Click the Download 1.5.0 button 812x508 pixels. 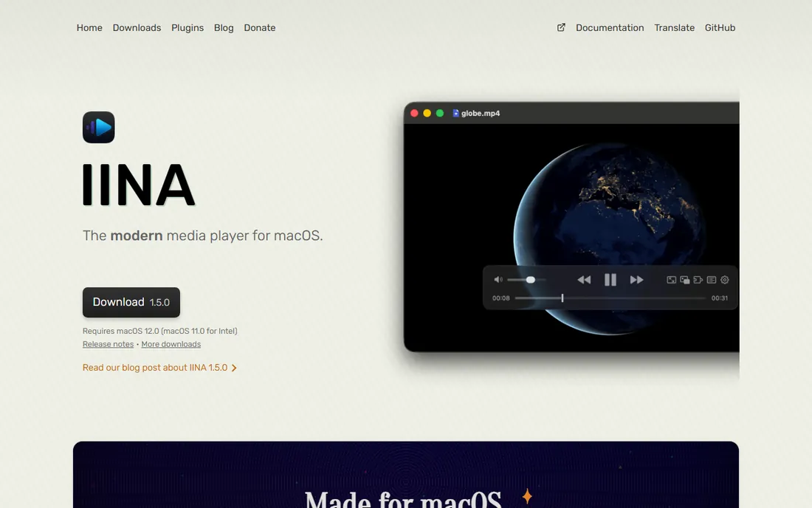click(131, 303)
